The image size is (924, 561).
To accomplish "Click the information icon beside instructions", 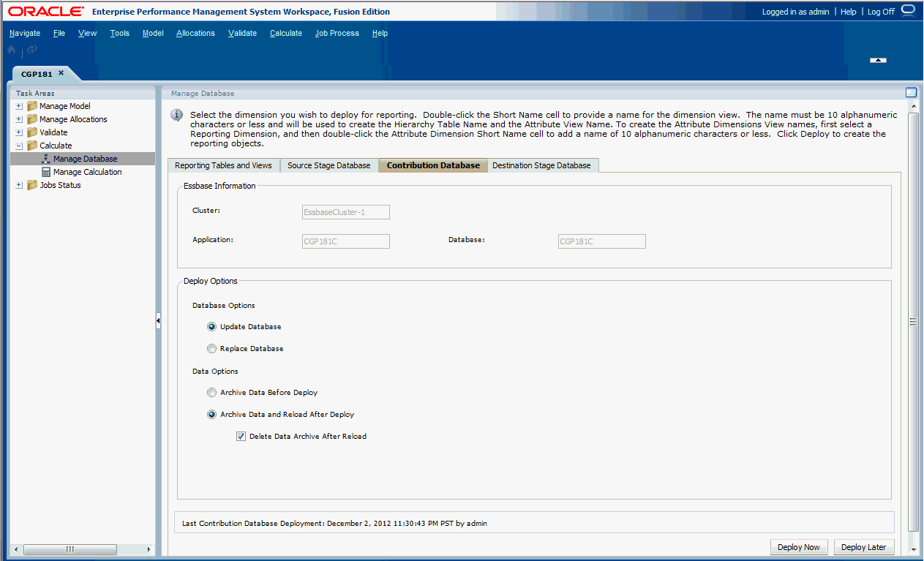I will [x=176, y=115].
